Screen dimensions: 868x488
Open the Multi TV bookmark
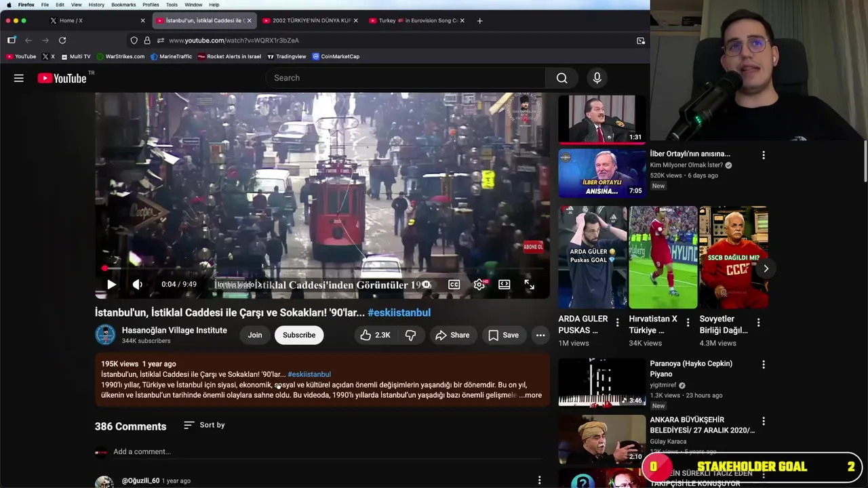click(75, 56)
